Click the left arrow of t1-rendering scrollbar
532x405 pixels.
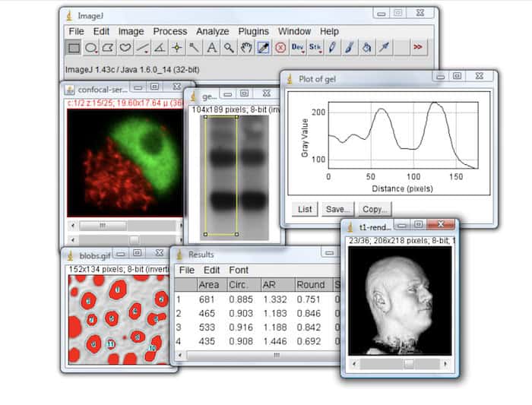(x=354, y=364)
